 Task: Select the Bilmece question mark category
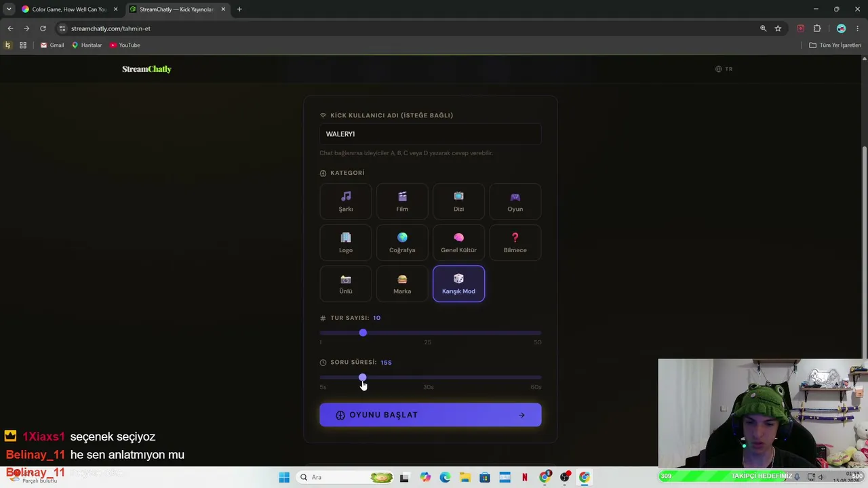pyautogui.click(x=515, y=243)
